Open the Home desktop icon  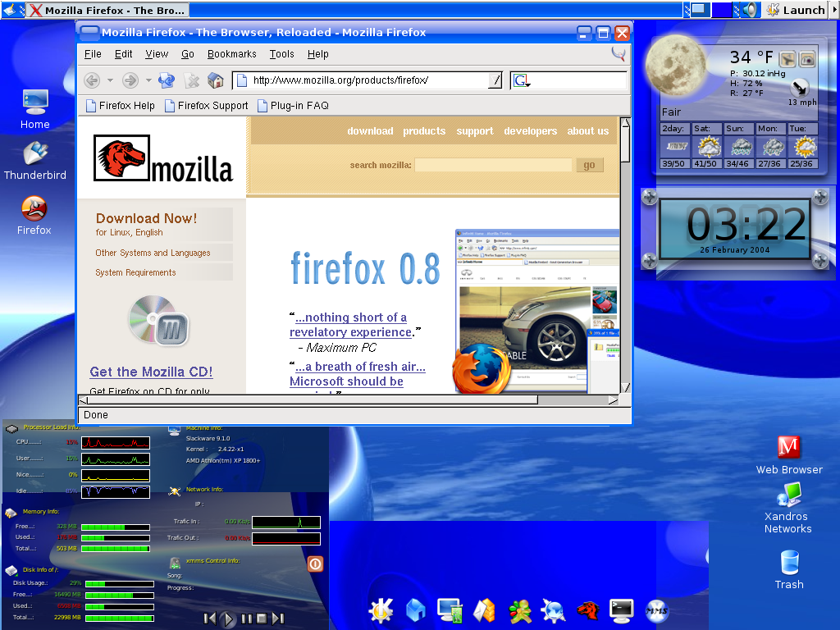[x=35, y=109]
